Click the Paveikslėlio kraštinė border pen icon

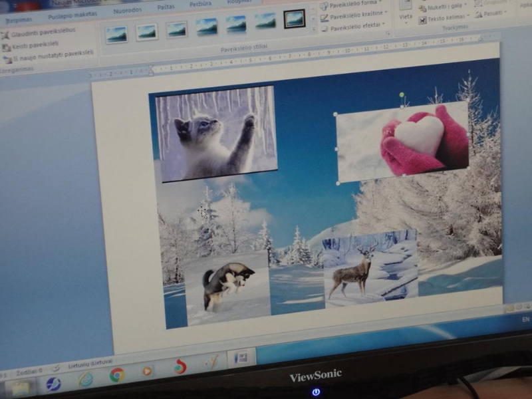(x=324, y=17)
